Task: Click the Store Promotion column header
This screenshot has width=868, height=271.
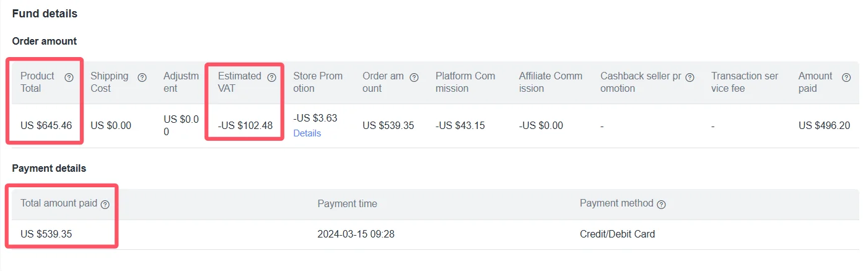Action: coord(318,82)
